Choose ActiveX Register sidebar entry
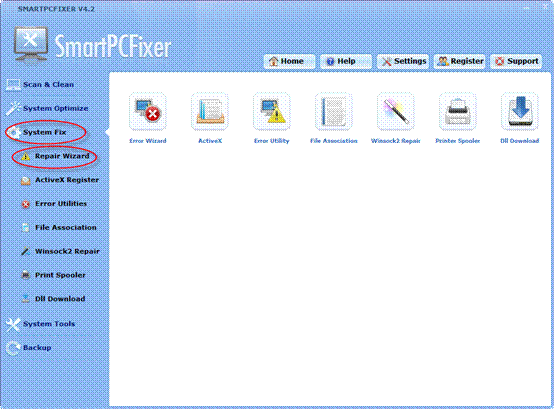 click(60, 180)
